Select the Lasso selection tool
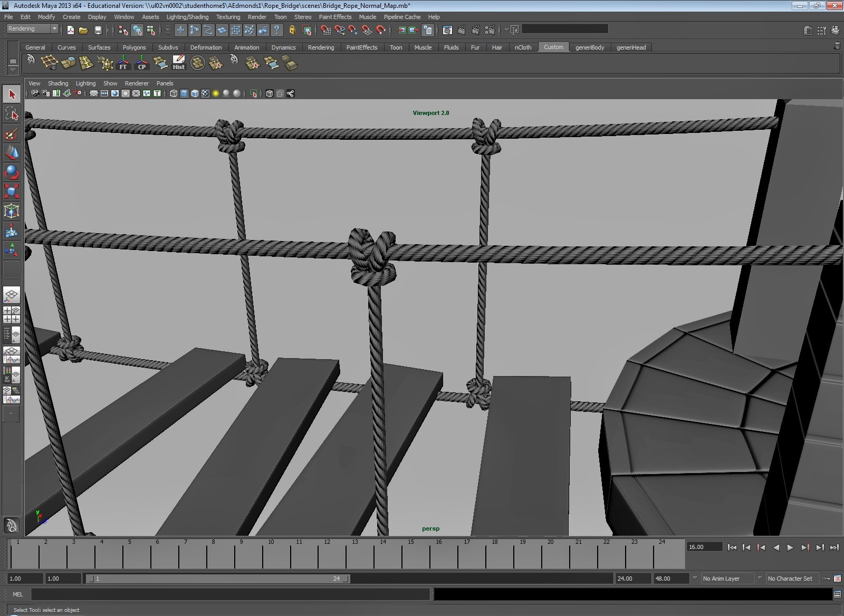 [11, 113]
